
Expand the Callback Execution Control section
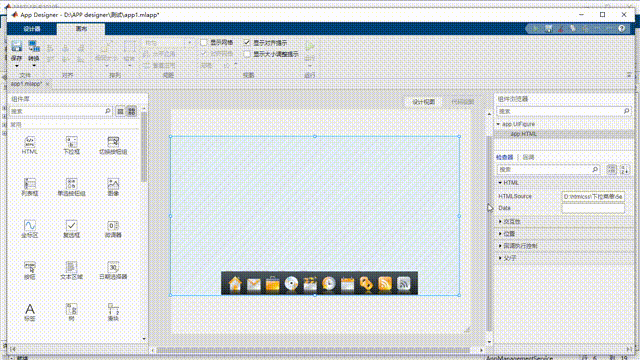click(500, 246)
